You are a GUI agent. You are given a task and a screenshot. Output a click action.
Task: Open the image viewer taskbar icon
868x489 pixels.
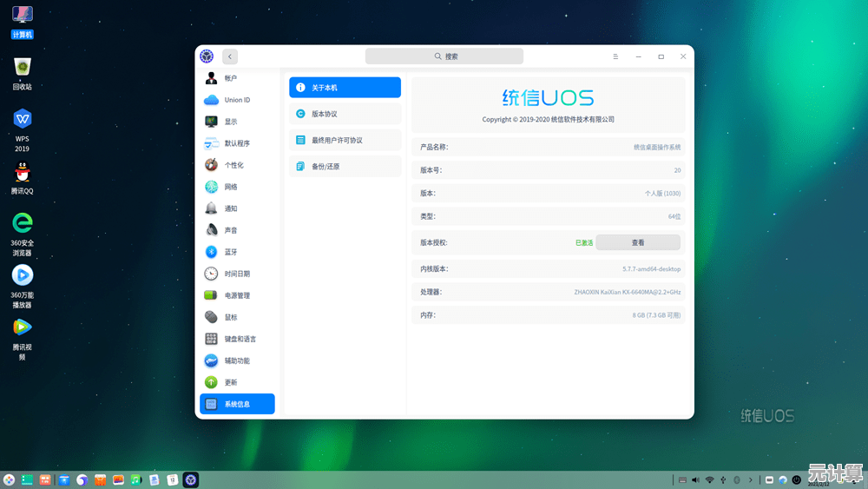(118, 479)
